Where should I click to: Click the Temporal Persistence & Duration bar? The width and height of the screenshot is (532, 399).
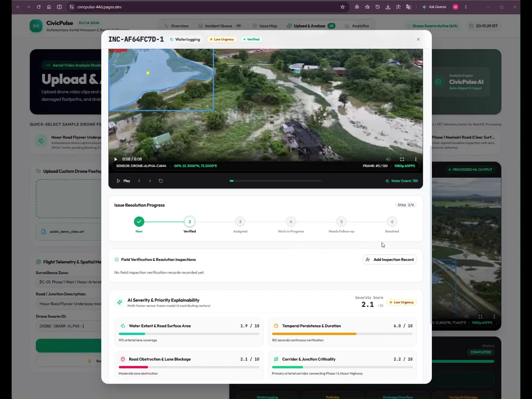coord(342,334)
